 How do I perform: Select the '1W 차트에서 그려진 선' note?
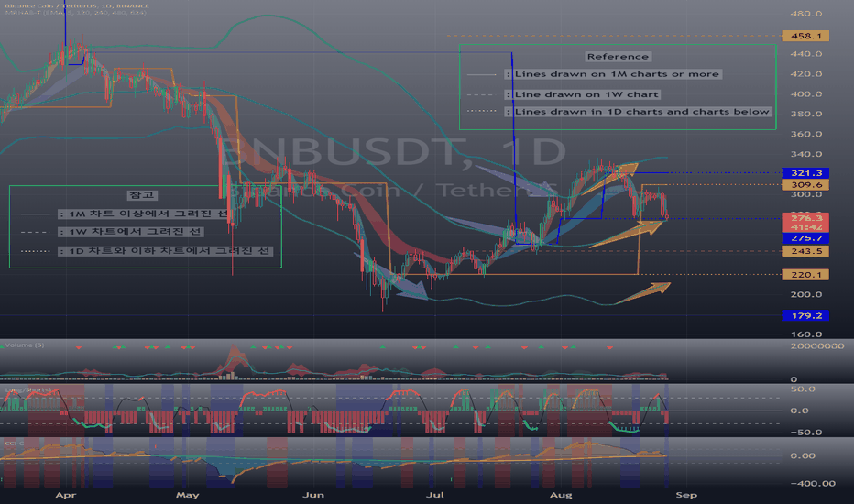131,232
